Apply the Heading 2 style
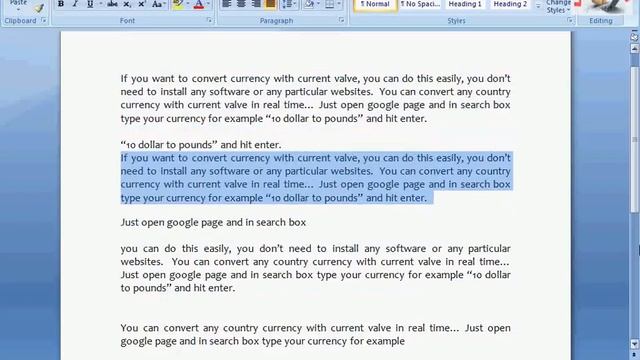 [x=510, y=5]
